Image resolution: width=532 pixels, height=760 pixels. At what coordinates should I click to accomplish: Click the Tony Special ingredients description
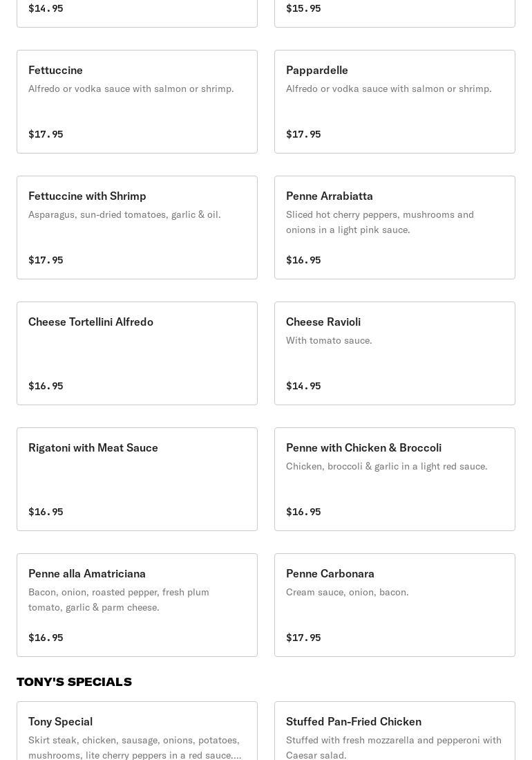135,748
